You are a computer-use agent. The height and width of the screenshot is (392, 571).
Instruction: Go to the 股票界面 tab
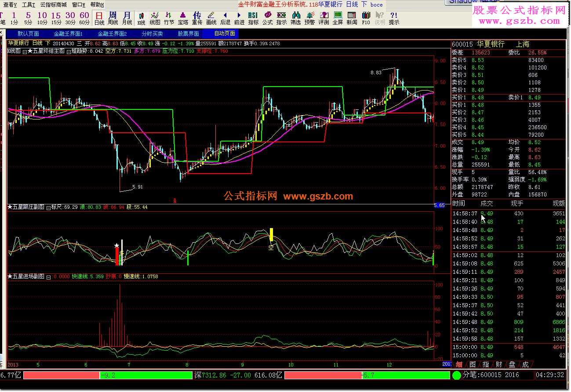coord(188,34)
